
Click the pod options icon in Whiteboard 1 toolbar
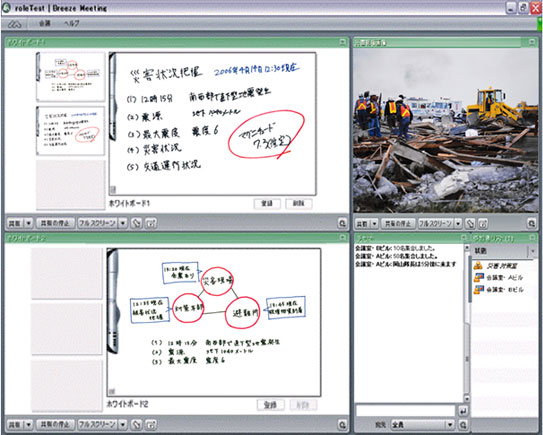pos(342,223)
